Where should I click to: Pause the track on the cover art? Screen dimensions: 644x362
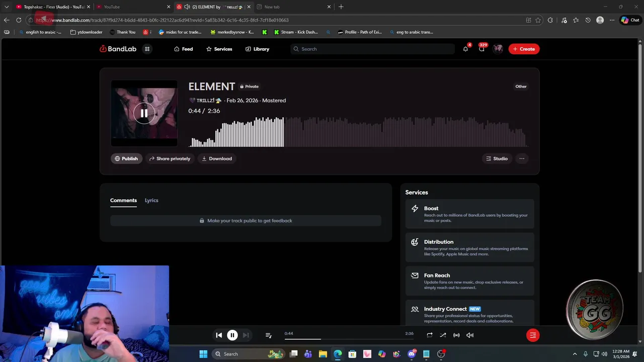[144, 113]
